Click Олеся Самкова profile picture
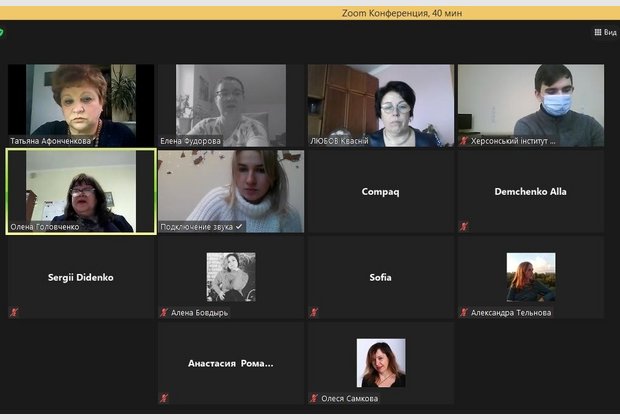Image resolution: width=620 pixels, height=420 pixels. (x=381, y=363)
